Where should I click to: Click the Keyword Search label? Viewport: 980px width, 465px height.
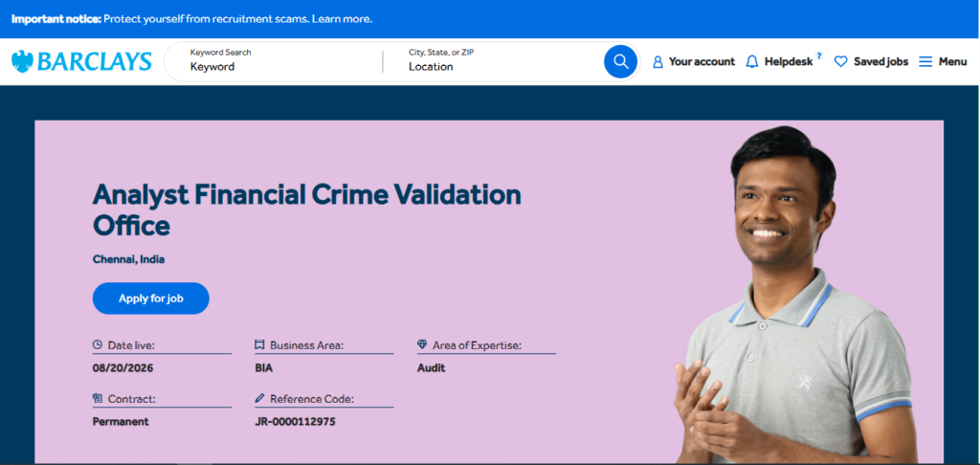pyautogui.click(x=221, y=53)
